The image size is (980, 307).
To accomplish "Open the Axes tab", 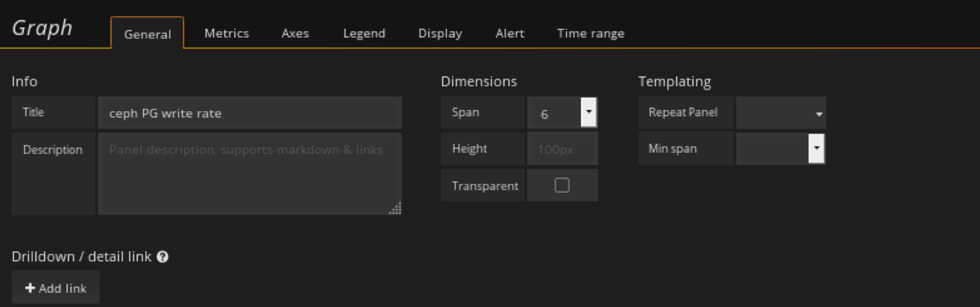I will [295, 33].
